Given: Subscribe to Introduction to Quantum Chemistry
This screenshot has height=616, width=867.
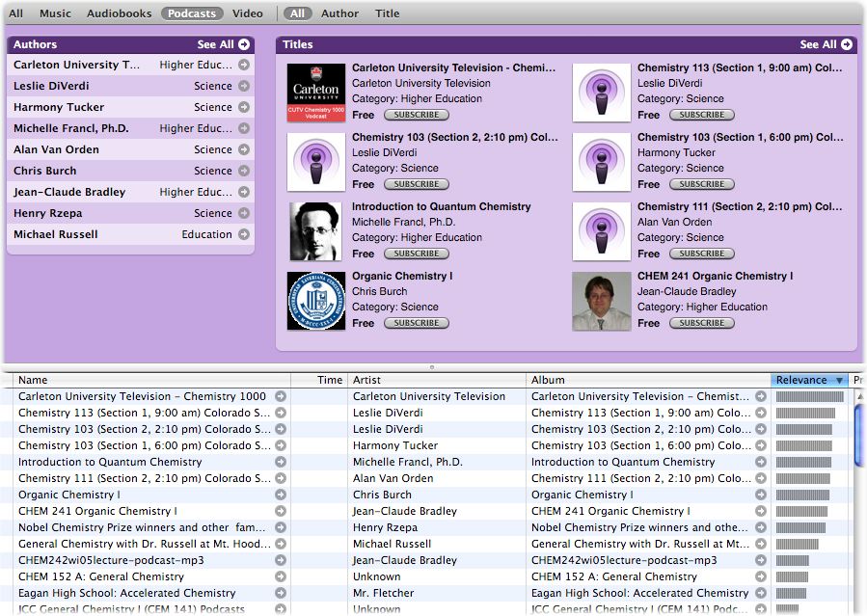Looking at the screenshot, I should click(417, 254).
